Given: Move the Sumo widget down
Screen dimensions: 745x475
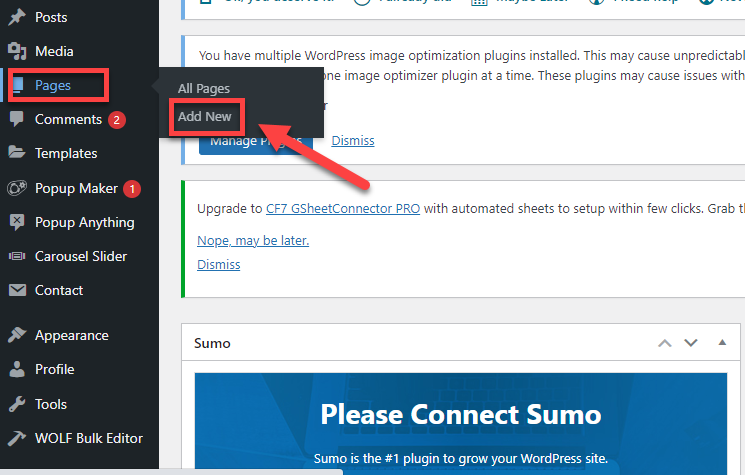Looking at the screenshot, I should 690,342.
